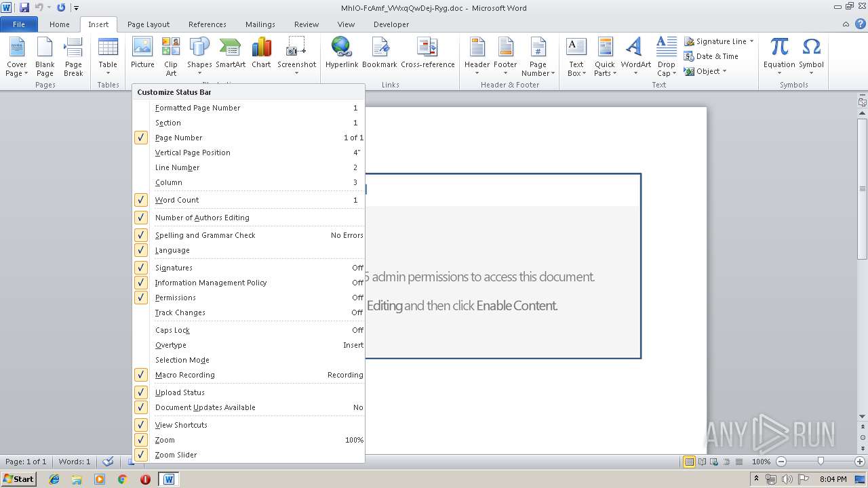868x488 pixels.
Task: Click the zoom out minus button
Action: [781, 462]
